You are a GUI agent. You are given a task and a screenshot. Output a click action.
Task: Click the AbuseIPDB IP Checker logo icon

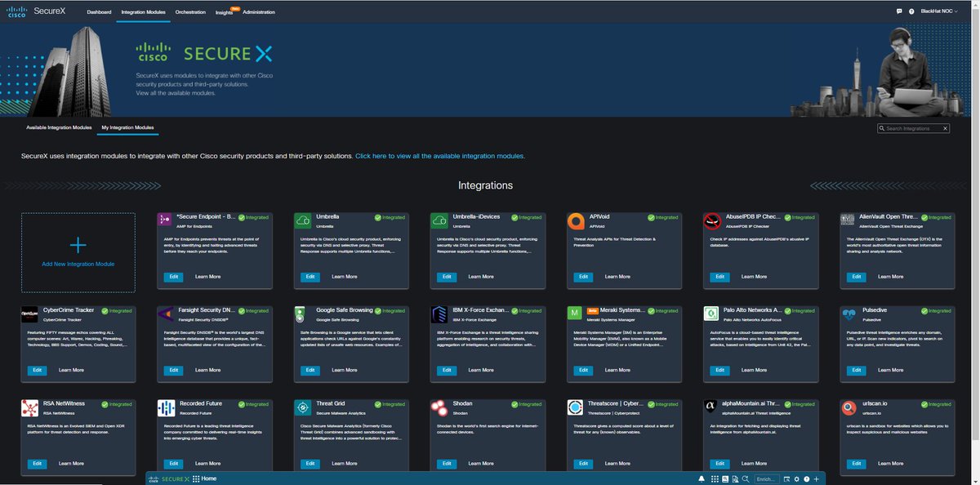point(710,220)
